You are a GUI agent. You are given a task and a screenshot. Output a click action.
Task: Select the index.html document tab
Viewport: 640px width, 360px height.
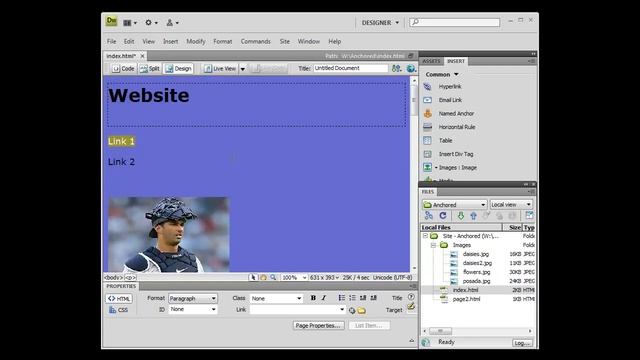[x=121, y=56]
